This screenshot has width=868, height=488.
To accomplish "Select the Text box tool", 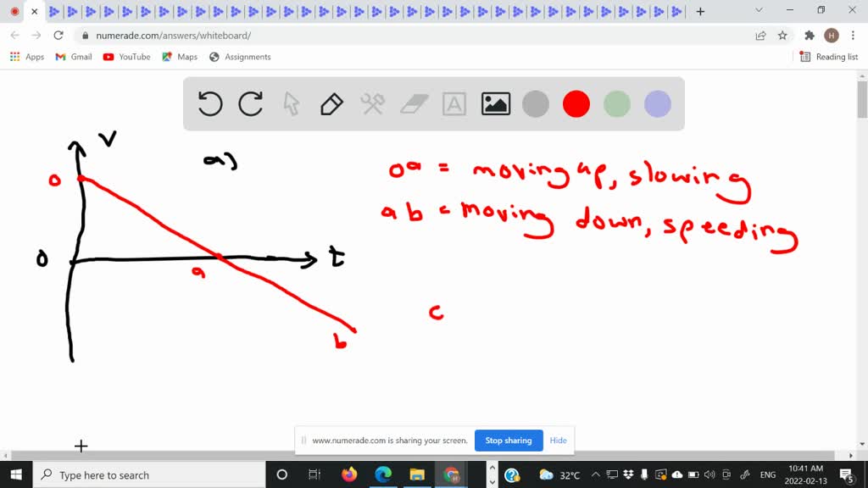I will point(454,103).
